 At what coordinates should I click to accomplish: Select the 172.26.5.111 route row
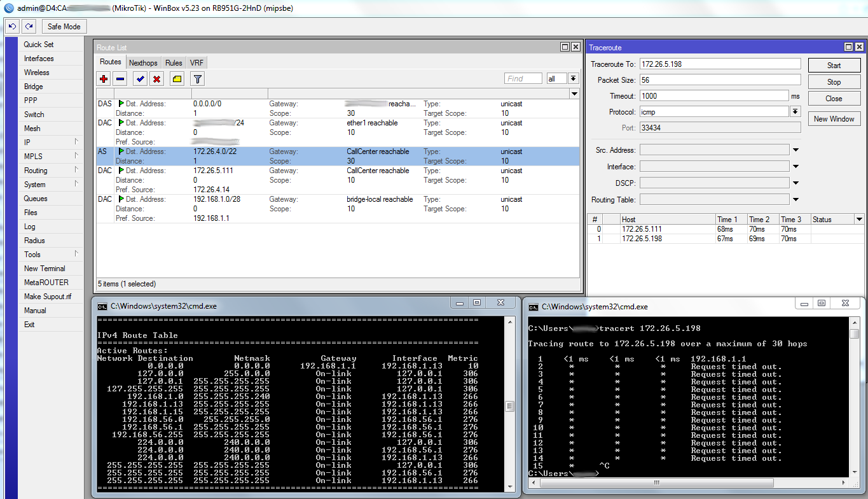tap(338, 180)
